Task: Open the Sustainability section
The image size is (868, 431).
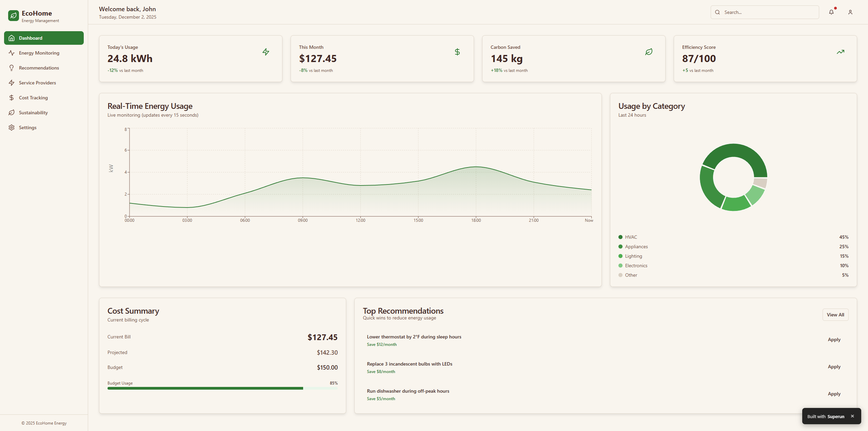Action: pyautogui.click(x=33, y=113)
